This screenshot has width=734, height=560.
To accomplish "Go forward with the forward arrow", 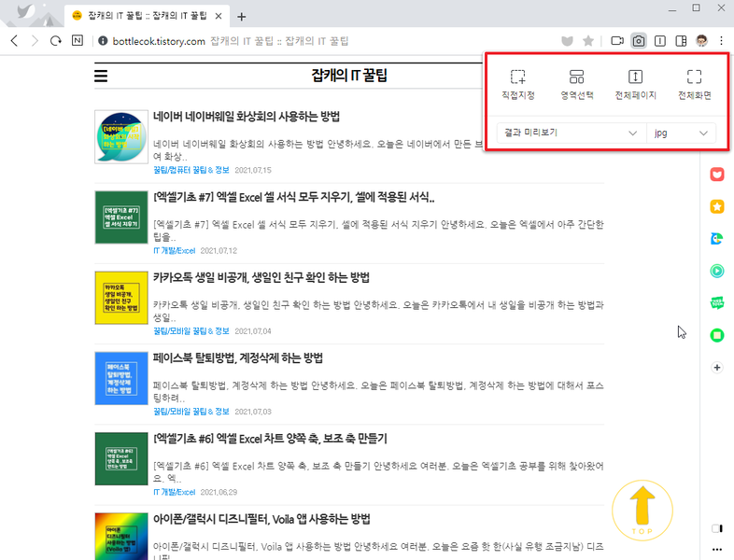I will pos(35,41).
